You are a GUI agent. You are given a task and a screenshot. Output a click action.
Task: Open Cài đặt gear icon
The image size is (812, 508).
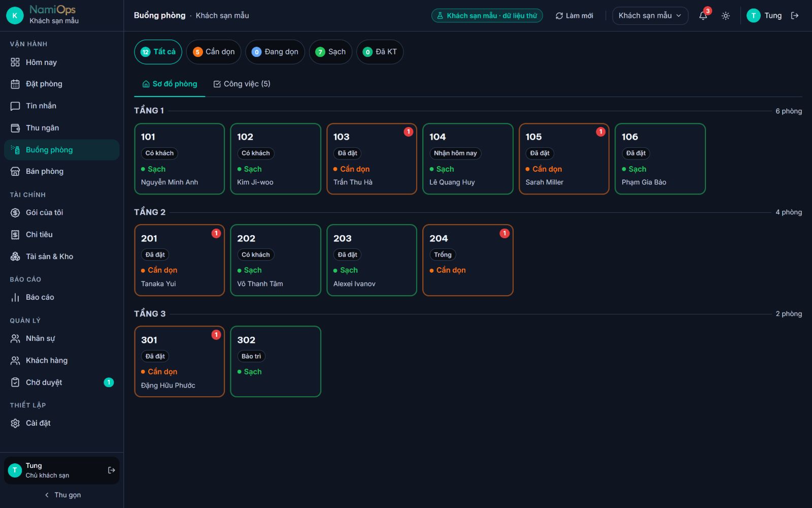click(x=15, y=423)
